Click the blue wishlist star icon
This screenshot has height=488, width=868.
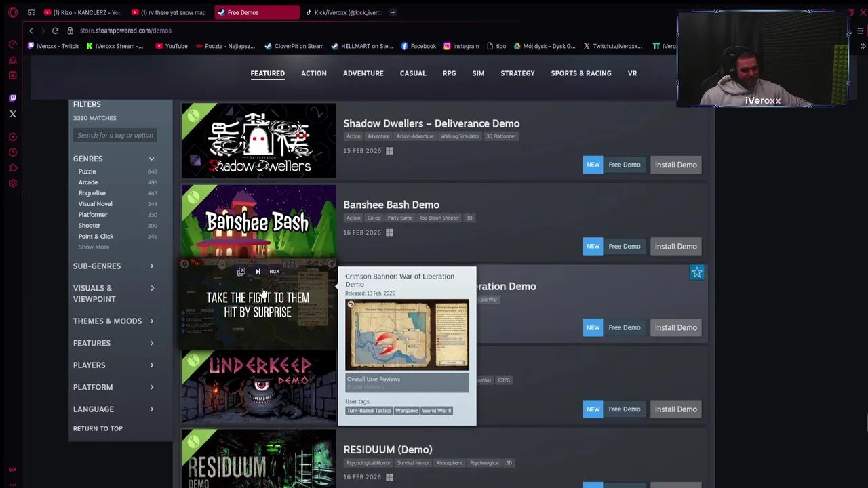click(x=697, y=272)
